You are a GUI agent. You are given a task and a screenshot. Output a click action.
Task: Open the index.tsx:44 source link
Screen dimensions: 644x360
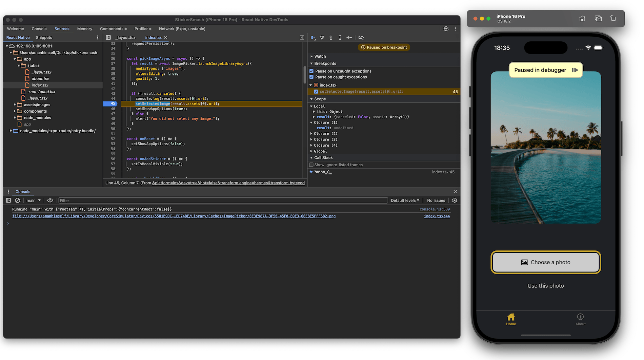pos(437,216)
